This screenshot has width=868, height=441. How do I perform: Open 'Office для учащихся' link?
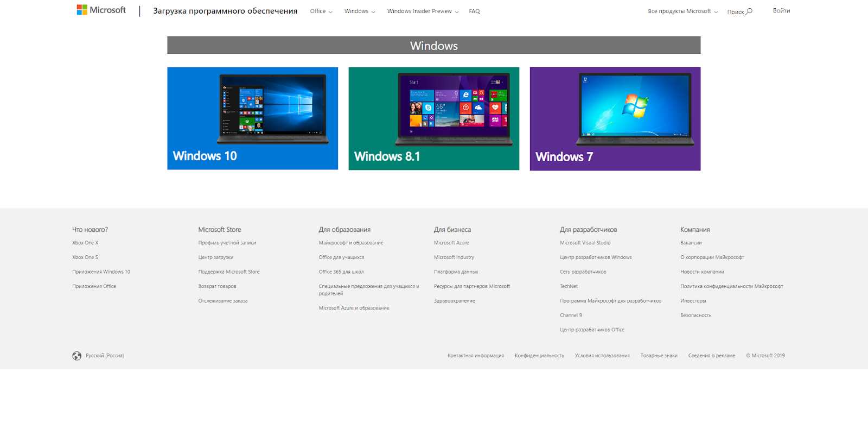tap(341, 257)
